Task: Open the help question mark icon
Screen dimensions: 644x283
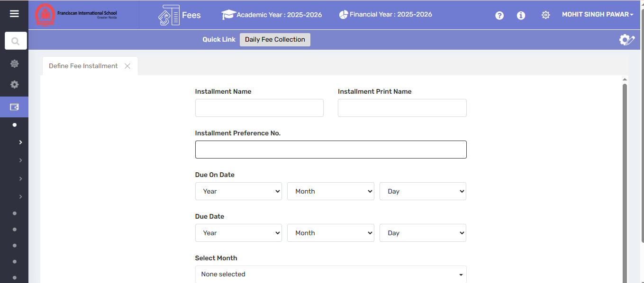Action: point(499,16)
